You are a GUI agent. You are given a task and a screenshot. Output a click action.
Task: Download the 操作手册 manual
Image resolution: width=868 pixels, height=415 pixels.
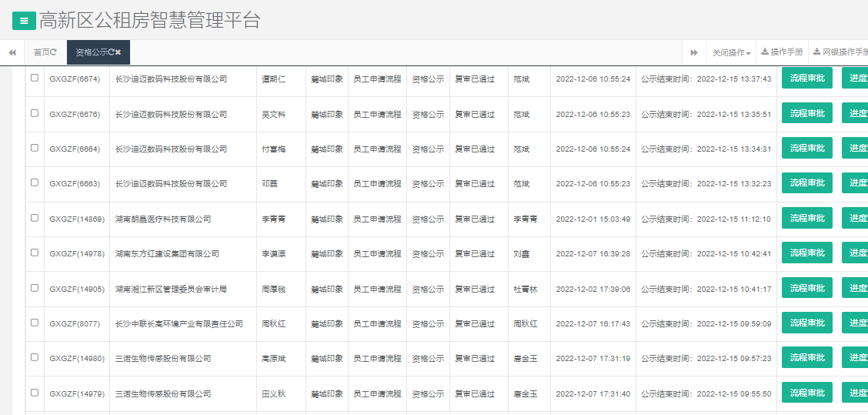coord(782,52)
